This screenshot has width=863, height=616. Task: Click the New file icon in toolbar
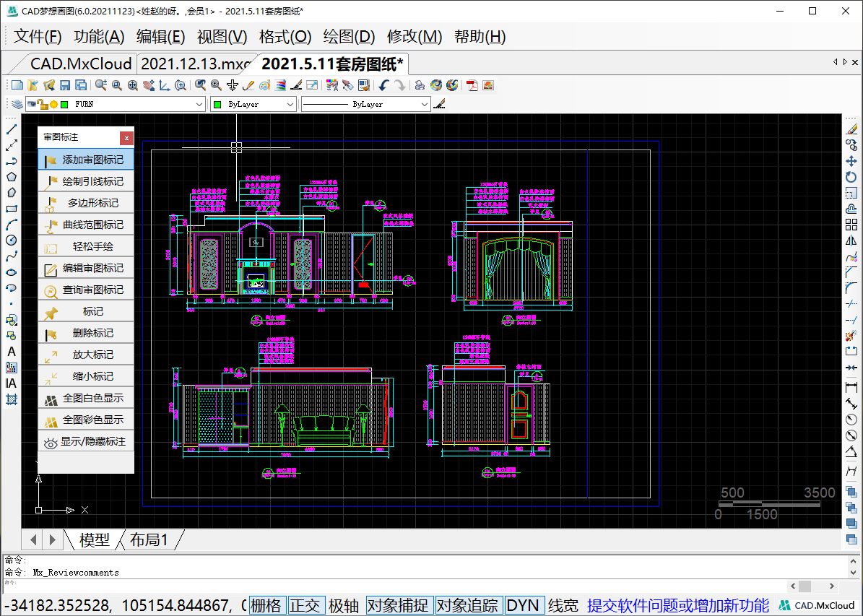[x=17, y=85]
